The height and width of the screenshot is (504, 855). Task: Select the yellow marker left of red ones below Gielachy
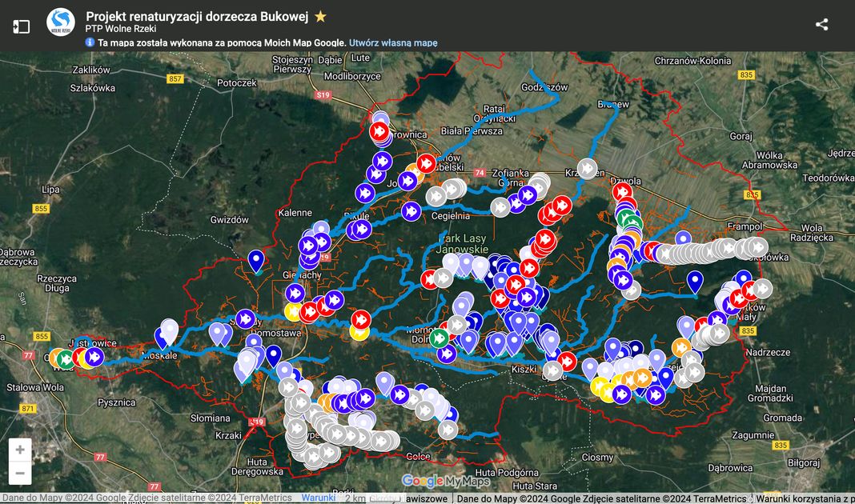coord(293,312)
